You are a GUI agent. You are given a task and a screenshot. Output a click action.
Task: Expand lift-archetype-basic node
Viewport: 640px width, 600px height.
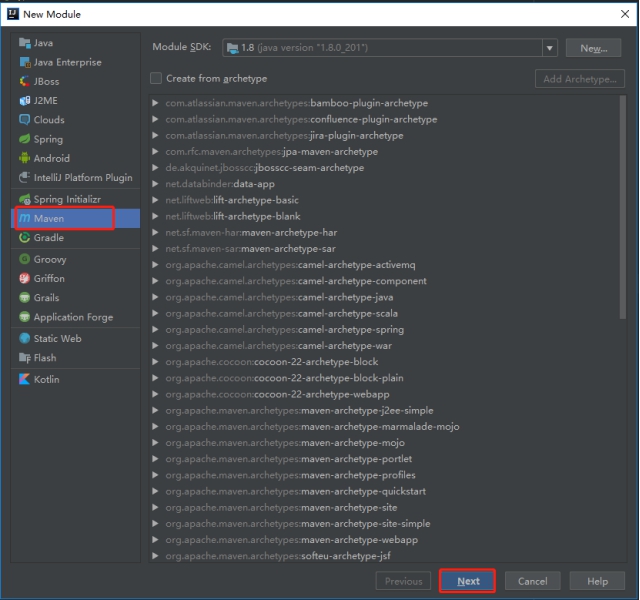[155, 200]
